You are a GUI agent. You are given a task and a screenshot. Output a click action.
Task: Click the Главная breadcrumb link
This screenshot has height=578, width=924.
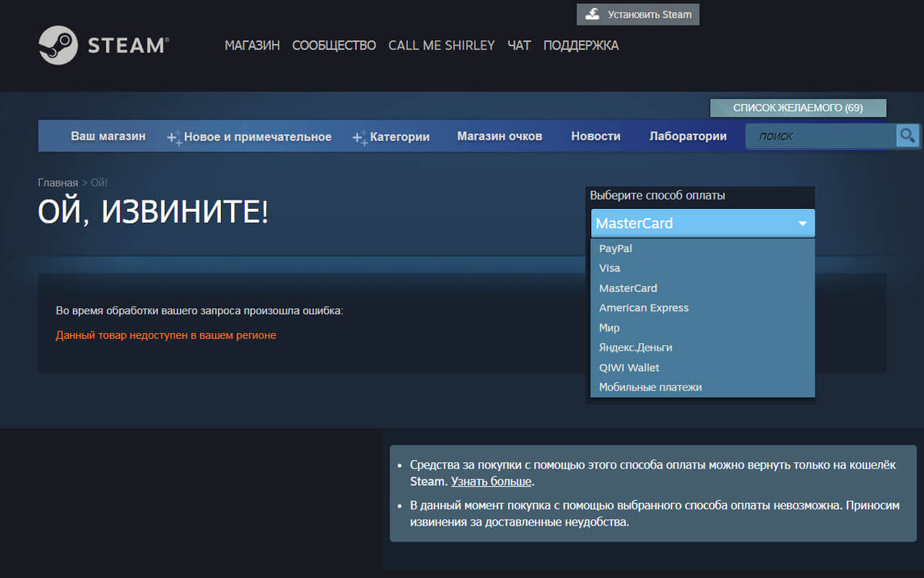pyautogui.click(x=57, y=182)
